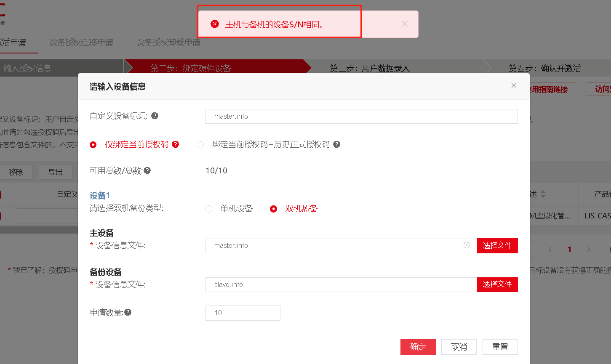Switch to 设备授权迁移申请 tab
This screenshot has height=364, width=611.
pyautogui.click(x=81, y=43)
